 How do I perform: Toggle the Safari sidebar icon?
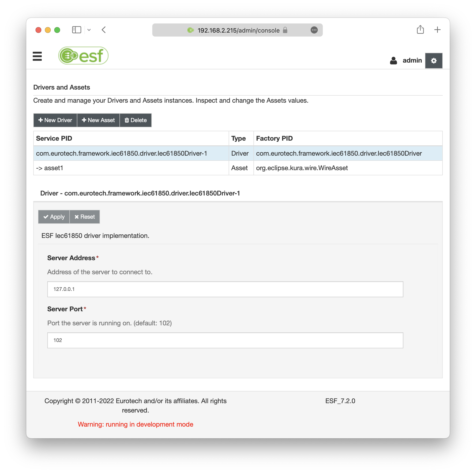click(x=76, y=30)
